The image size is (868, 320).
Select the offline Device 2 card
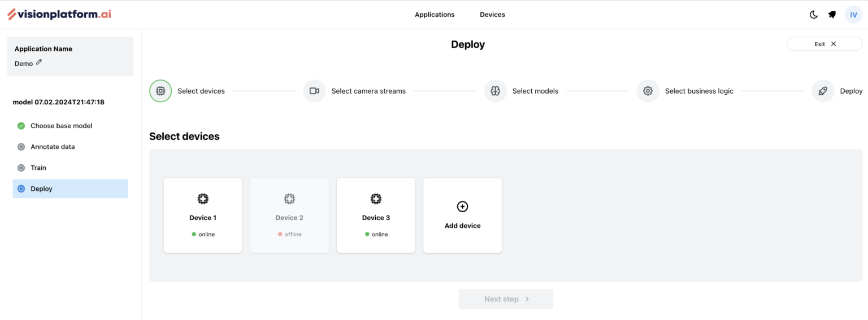(x=289, y=216)
